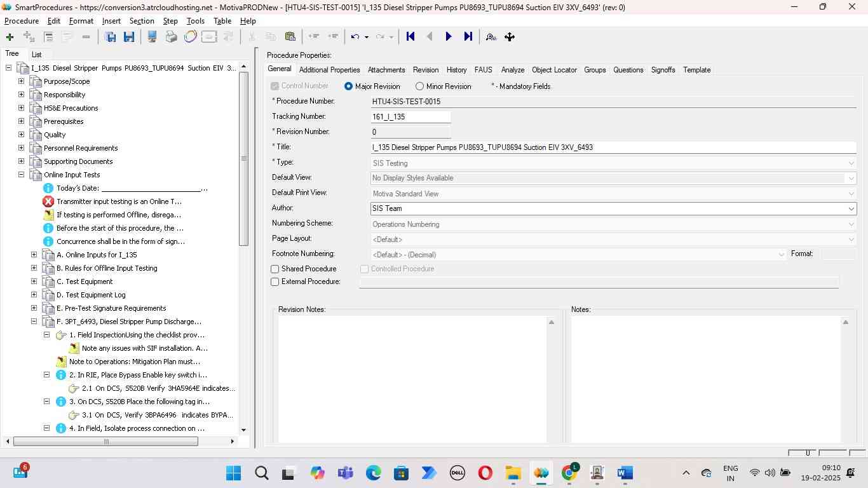The height and width of the screenshot is (488, 868).
Task: Open the Tools menu
Action: tap(195, 21)
